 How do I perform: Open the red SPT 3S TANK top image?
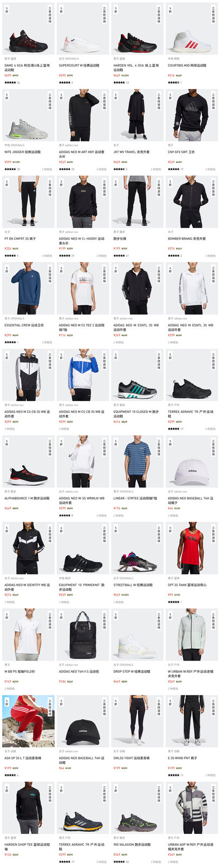[x=192, y=548]
